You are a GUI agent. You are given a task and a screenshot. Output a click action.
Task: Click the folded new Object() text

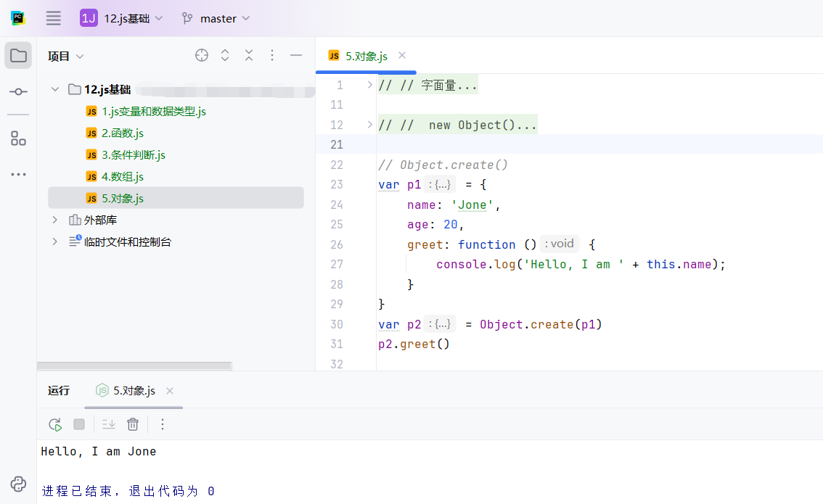(457, 125)
